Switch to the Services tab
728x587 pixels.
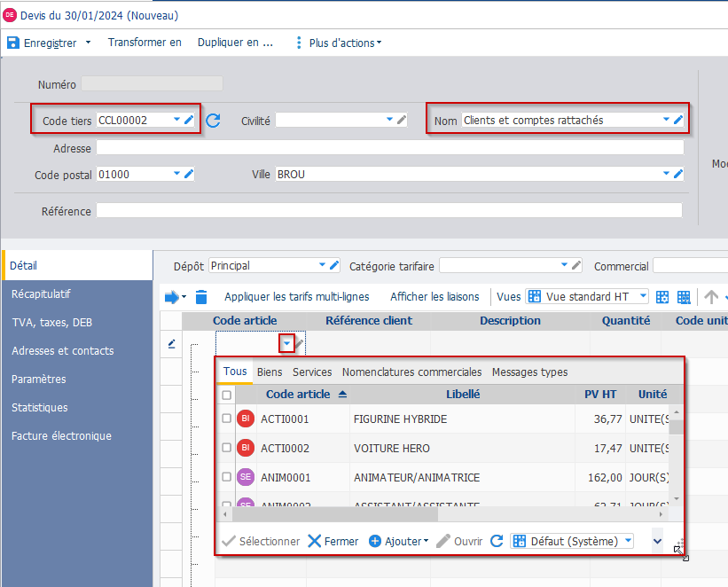[312, 372]
